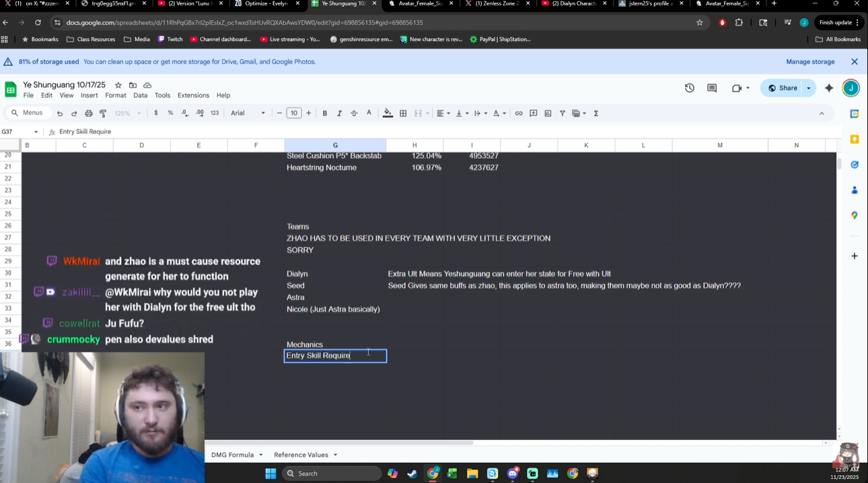This screenshot has height=483, width=868.
Task: Collapse the toolbar with chevron
Action: [822, 113]
